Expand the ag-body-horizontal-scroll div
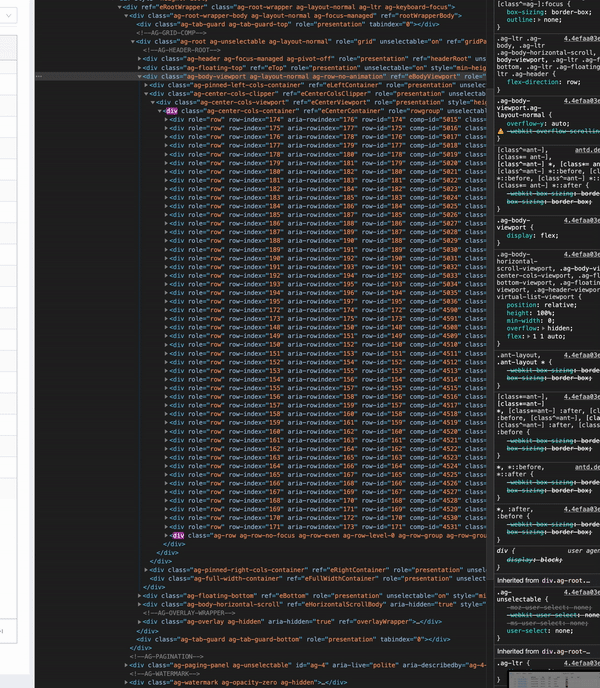 click(140, 604)
